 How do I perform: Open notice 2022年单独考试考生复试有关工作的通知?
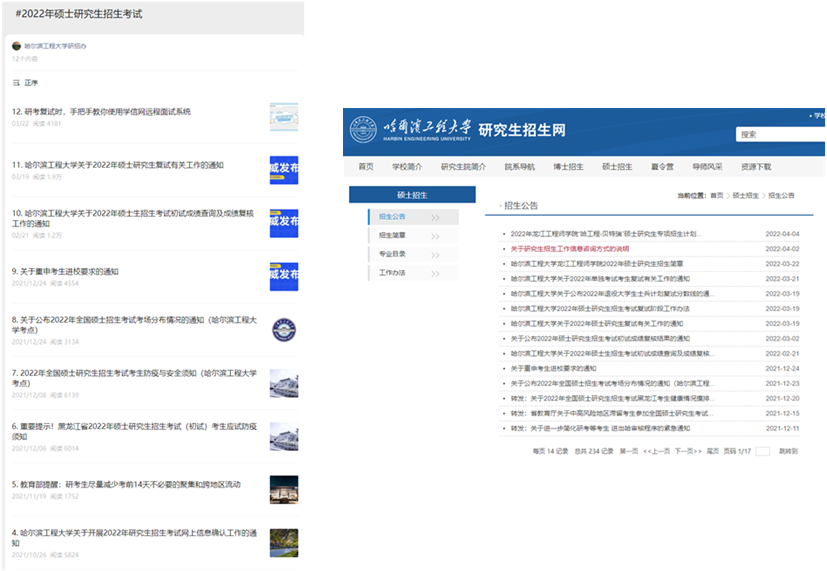coord(600,278)
